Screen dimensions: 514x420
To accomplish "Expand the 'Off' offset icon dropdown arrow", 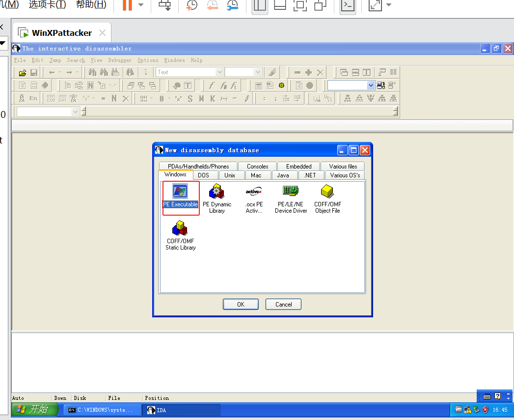I will pyautogui.click(x=151, y=98).
